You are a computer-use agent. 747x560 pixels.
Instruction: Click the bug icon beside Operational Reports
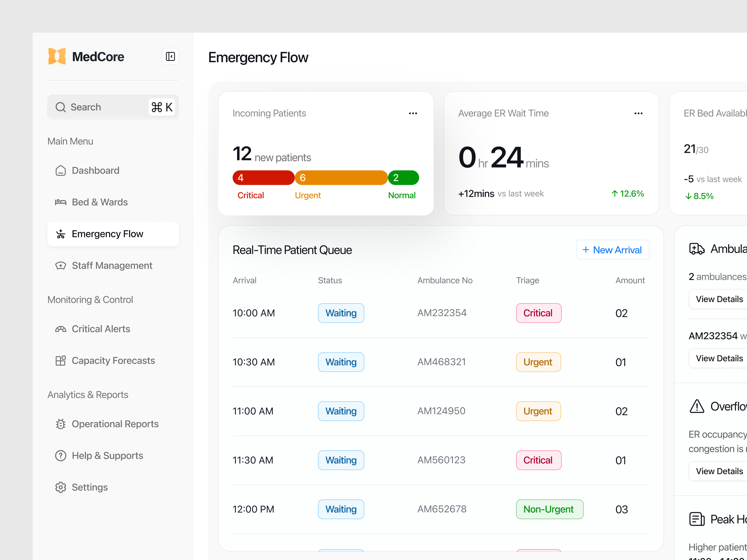pos(60,424)
